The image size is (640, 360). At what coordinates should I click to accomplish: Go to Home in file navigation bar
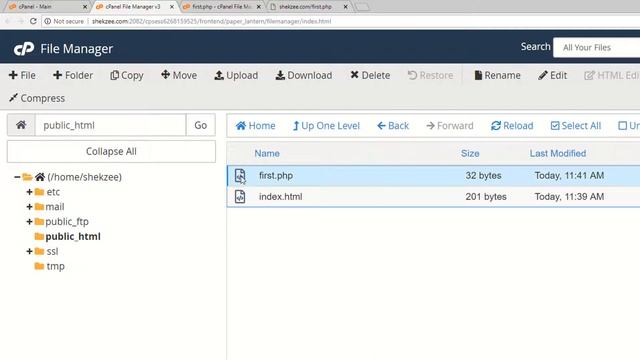[x=256, y=126]
